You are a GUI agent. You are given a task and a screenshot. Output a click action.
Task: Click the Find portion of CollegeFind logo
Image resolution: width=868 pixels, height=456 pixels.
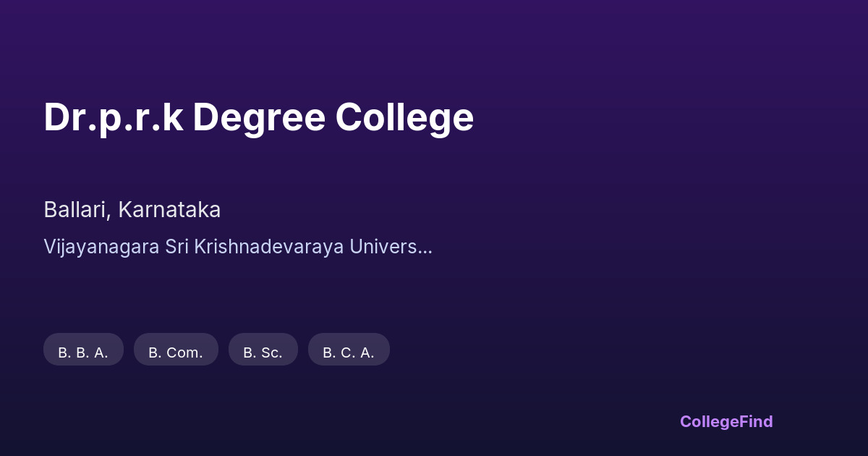point(757,421)
